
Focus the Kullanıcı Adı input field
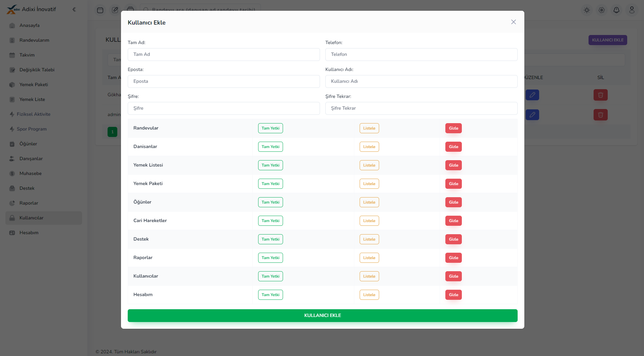(x=421, y=81)
